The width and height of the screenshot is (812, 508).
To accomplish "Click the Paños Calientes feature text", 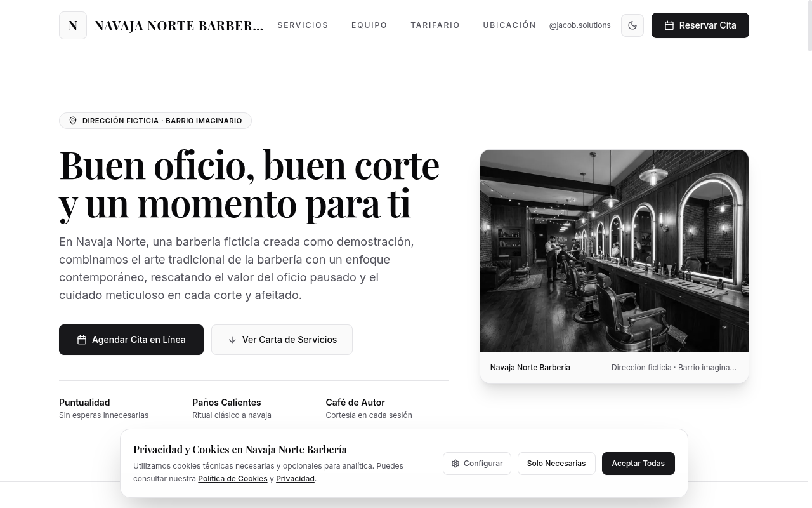I will [x=226, y=403].
